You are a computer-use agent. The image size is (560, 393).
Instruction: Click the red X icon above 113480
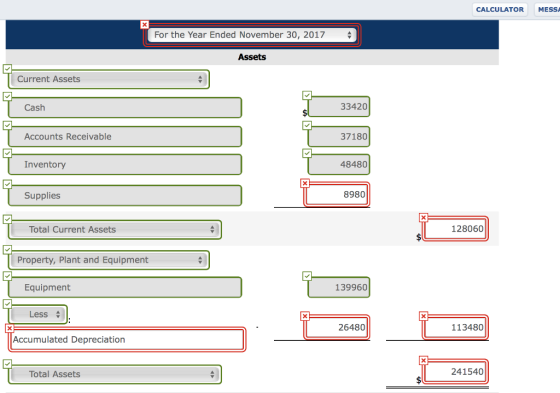(x=423, y=316)
